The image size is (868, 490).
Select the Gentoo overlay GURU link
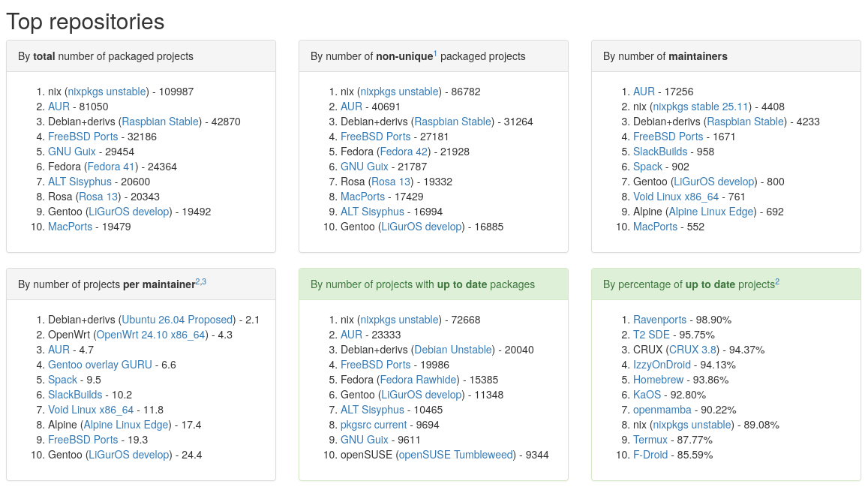click(100, 365)
